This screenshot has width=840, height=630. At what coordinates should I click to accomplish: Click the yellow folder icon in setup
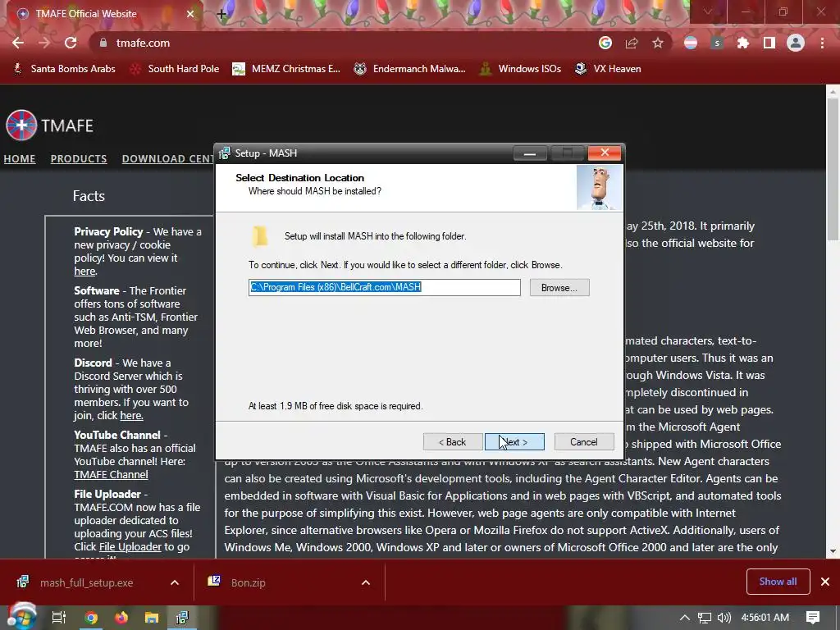(260, 236)
